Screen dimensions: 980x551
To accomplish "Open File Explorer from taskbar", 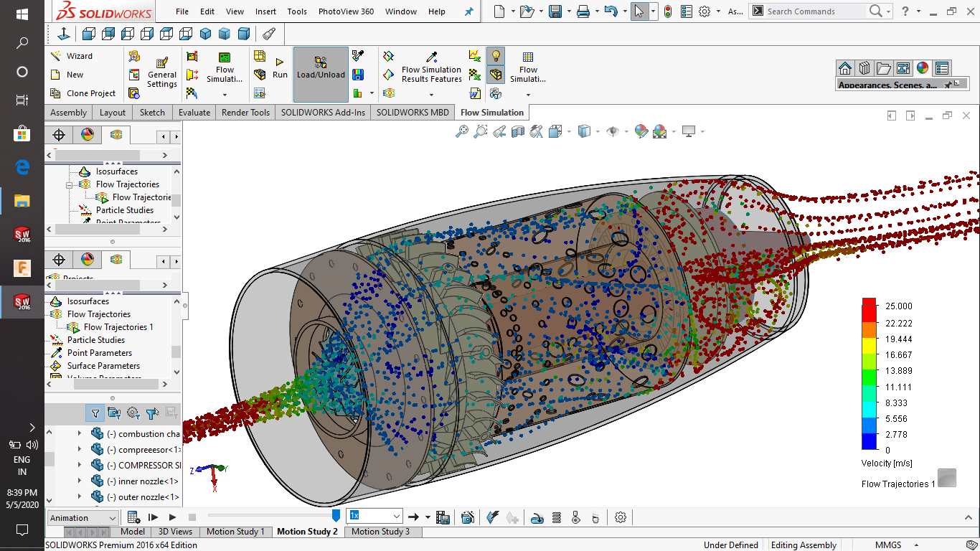I will point(22,201).
